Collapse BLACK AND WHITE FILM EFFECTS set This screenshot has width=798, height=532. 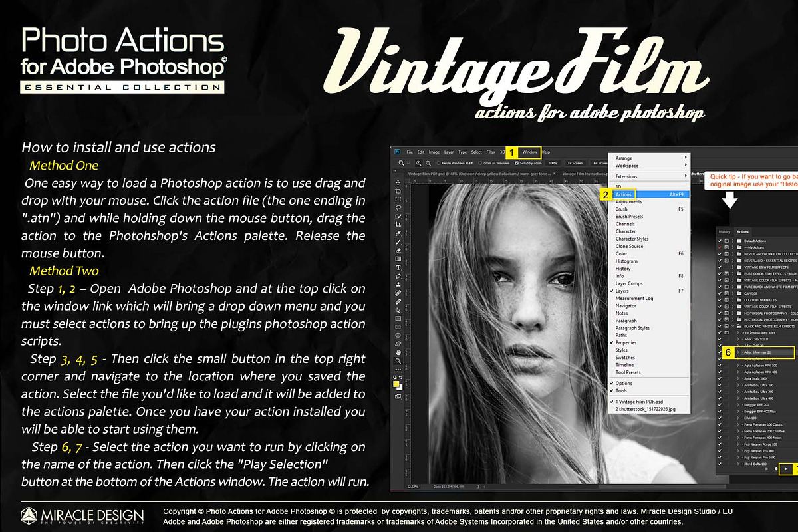(732, 326)
